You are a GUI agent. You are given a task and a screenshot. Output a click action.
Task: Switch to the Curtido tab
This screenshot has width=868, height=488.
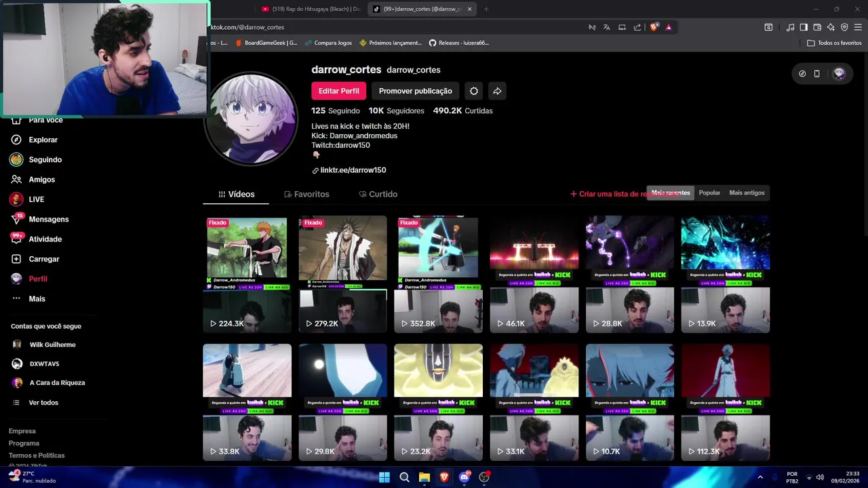[378, 195]
